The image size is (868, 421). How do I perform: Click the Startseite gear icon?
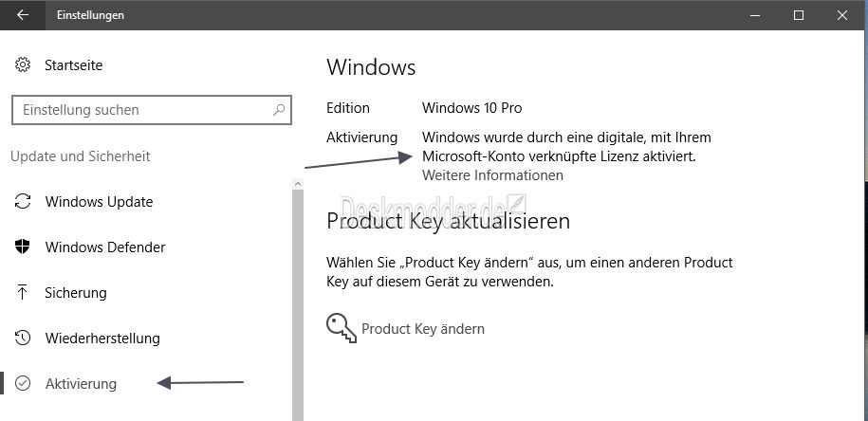[23, 65]
